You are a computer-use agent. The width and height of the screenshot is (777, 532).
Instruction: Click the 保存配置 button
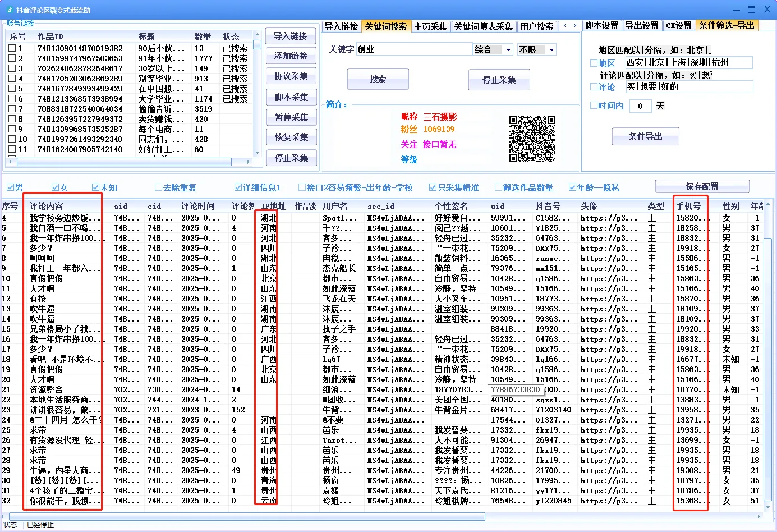click(702, 186)
